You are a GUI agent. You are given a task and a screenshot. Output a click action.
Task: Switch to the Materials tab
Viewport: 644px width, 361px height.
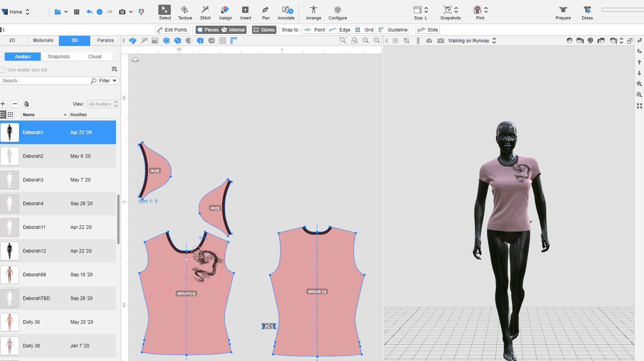(x=43, y=40)
